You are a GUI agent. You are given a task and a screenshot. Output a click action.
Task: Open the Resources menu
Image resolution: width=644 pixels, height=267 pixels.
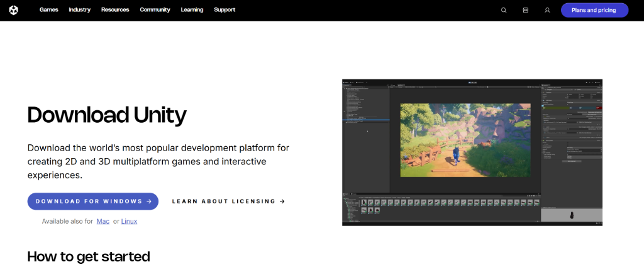click(115, 10)
